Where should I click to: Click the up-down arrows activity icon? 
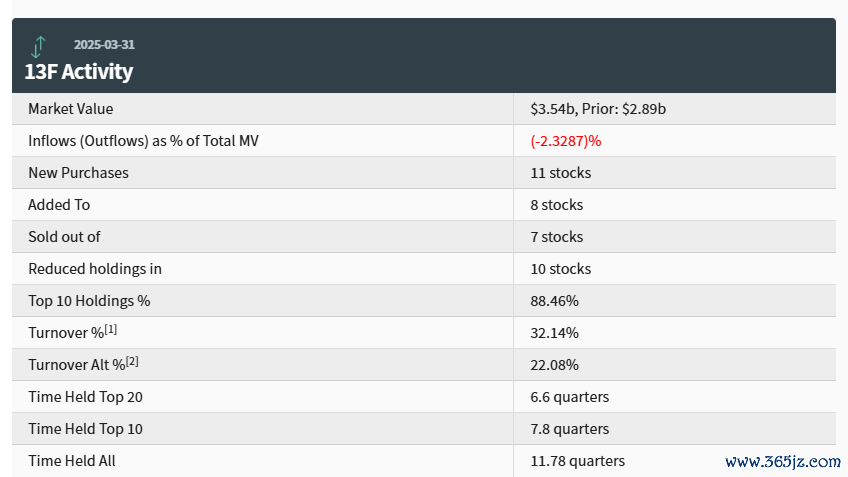[38, 47]
